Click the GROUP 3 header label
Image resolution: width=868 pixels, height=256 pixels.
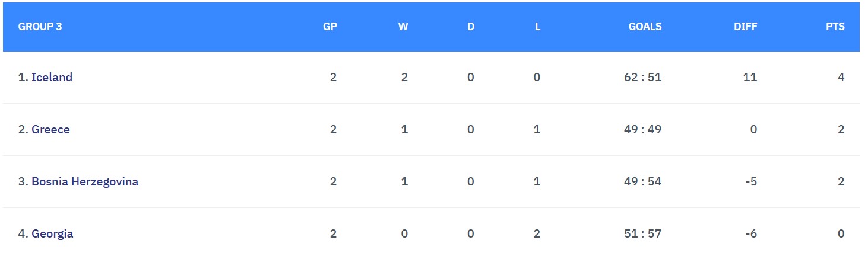(x=40, y=27)
